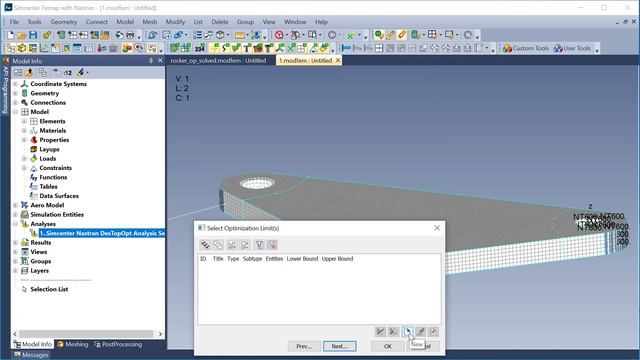Close the 1.modfem tab
Screen dimensions: 640x360
(338, 60)
